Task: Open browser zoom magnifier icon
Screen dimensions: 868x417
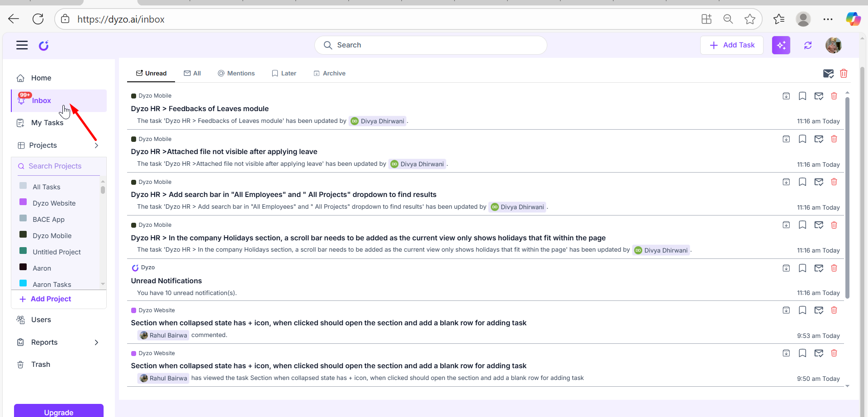Action: click(728, 19)
